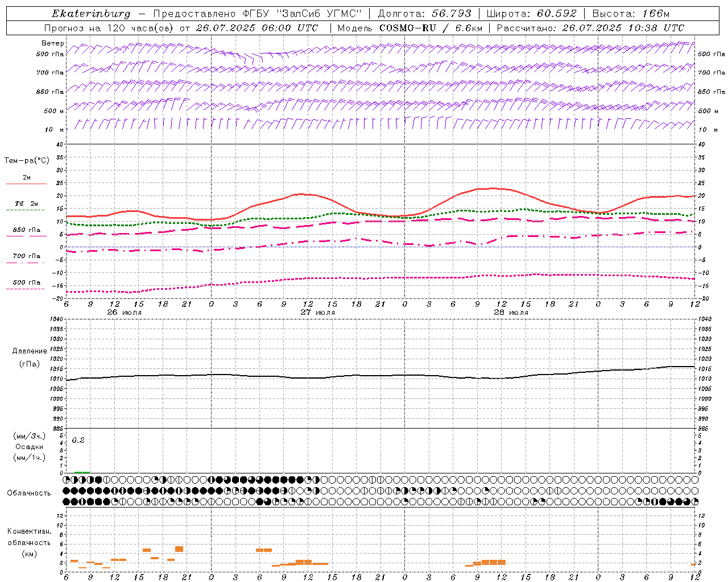The height and width of the screenshot is (582, 728).
Task: Click the 'Широта: 60.592' header field
Action: pos(531,14)
